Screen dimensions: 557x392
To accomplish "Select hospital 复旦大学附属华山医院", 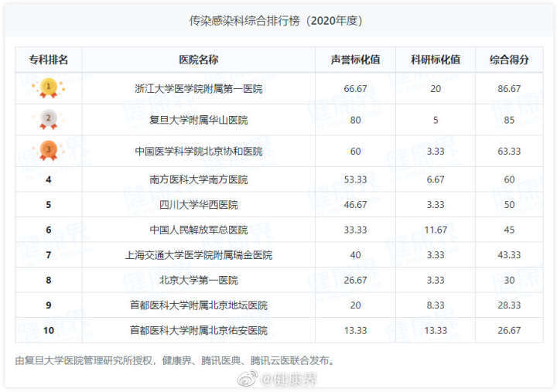I will coord(199,120).
